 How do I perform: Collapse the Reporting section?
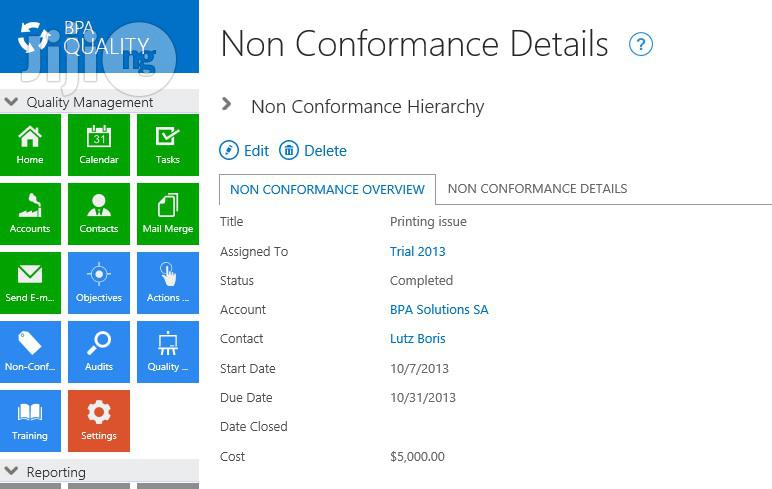pos(11,471)
